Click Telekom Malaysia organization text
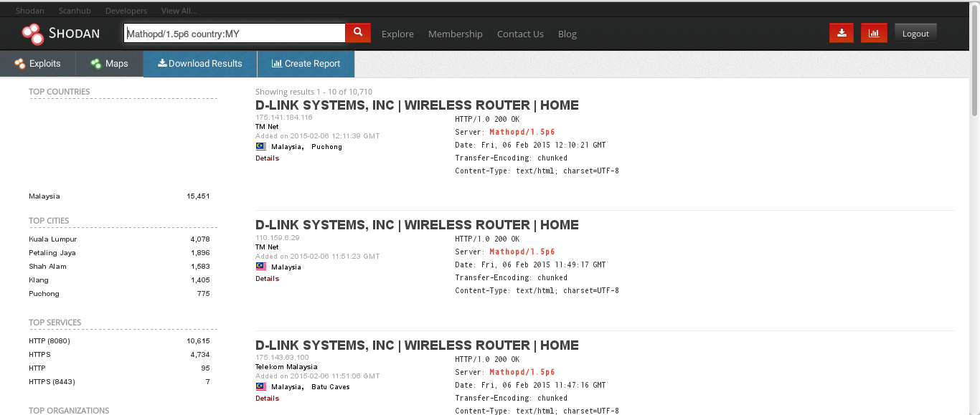 pyautogui.click(x=286, y=367)
